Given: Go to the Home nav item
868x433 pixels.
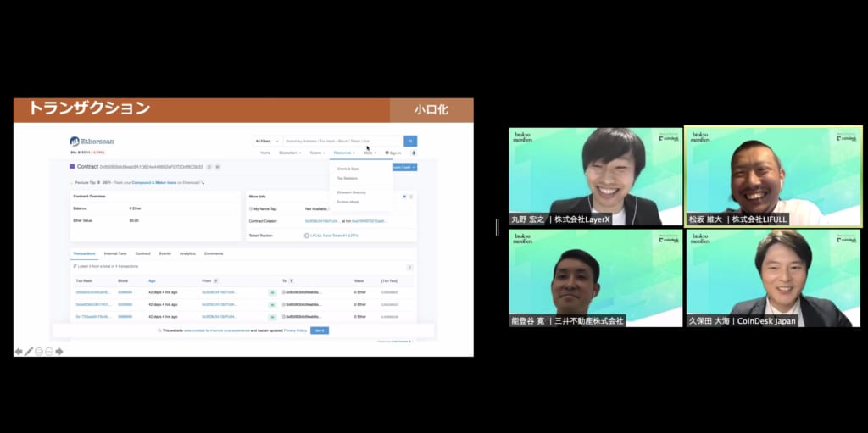Looking at the screenshot, I should [x=265, y=153].
